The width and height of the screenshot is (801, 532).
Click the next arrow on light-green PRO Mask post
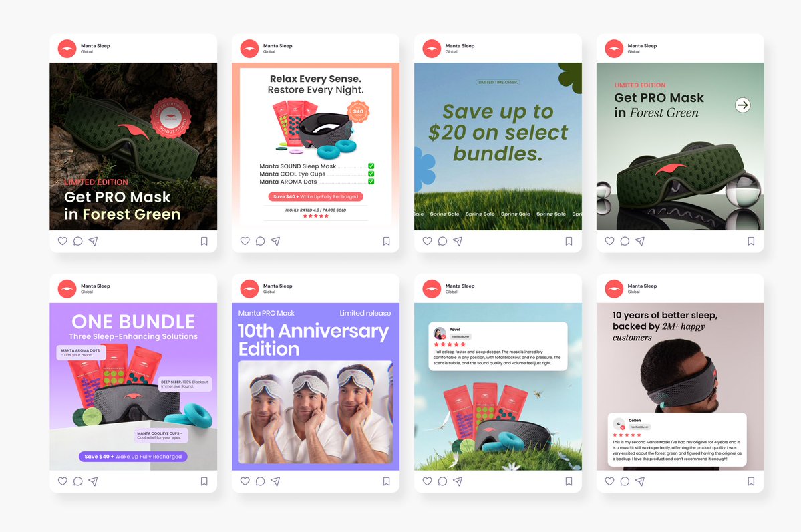743,105
